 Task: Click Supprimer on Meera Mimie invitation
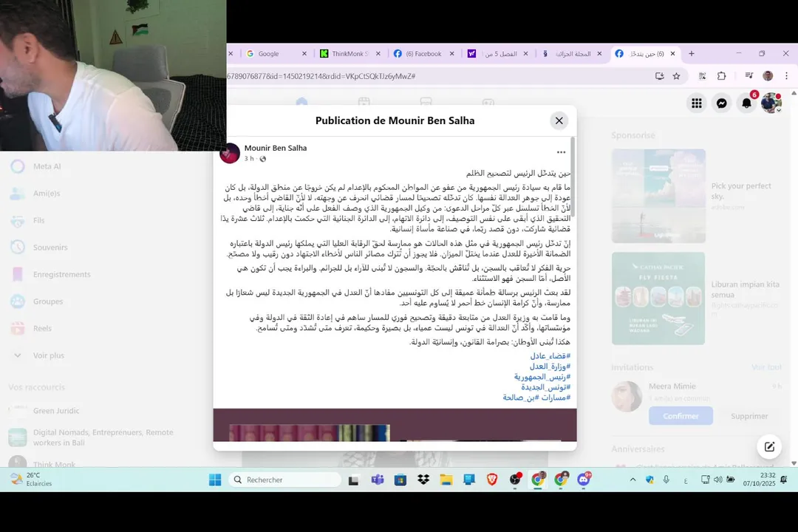point(749,416)
